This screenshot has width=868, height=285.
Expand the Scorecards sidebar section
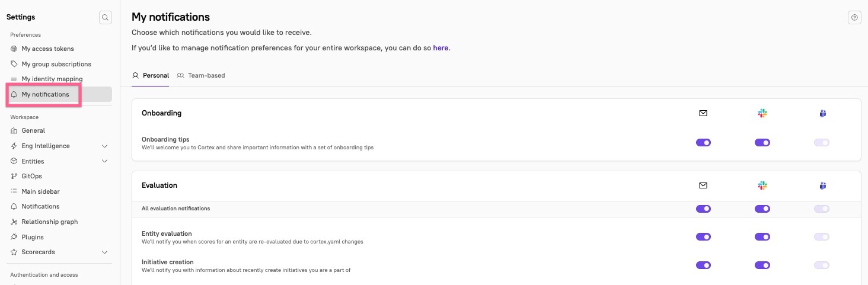(105, 252)
